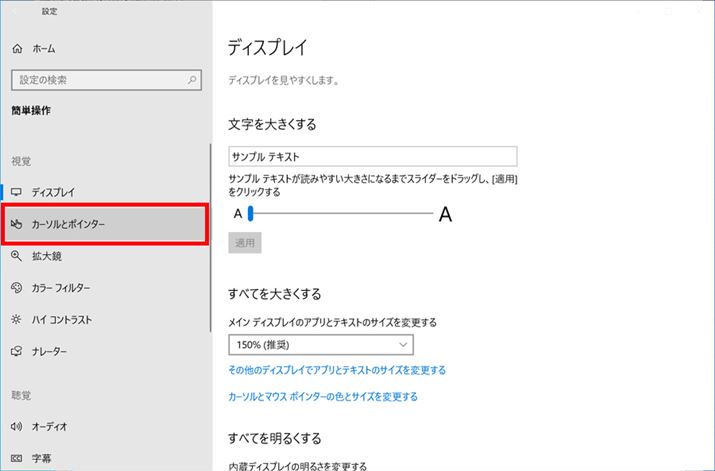The width and height of the screenshot is (715, 471).
Task: Click the カーソルとポインター hand icon
Action: [16, 224]
